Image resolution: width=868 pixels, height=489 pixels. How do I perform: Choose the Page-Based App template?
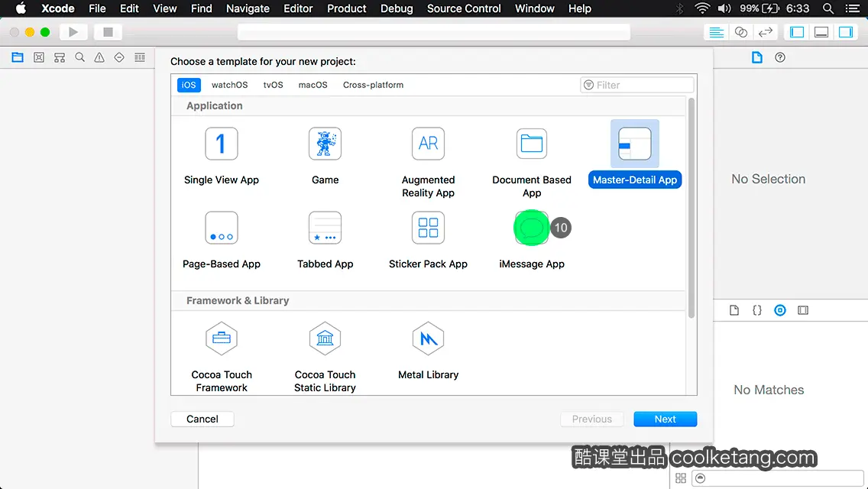tap(221, 240)
